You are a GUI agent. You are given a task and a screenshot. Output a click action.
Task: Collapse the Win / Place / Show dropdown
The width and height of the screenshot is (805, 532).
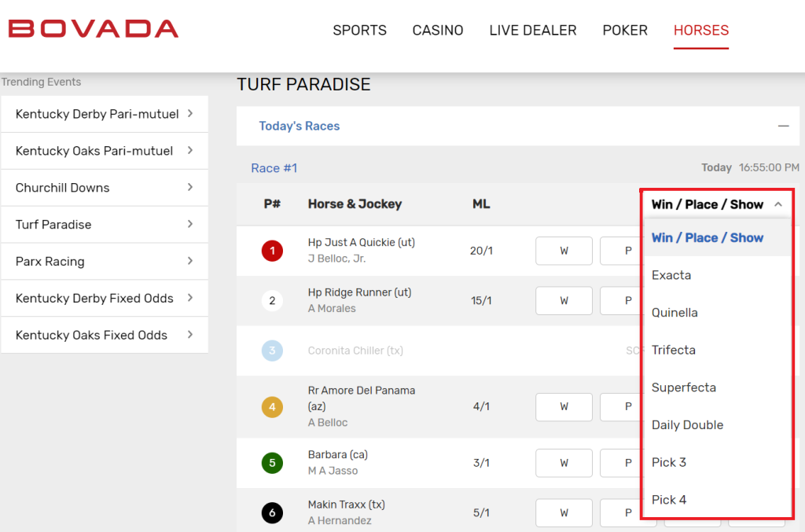click(717, 204)
